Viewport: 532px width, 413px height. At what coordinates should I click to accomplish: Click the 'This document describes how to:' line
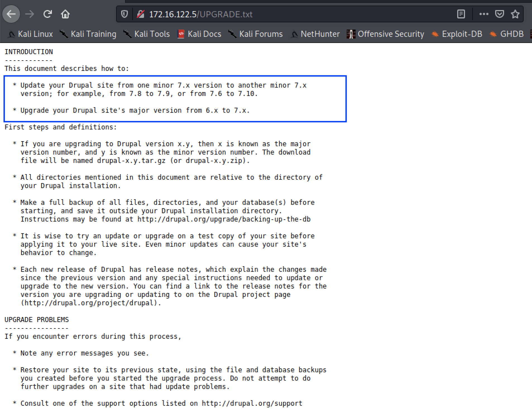tap(67, 69)
